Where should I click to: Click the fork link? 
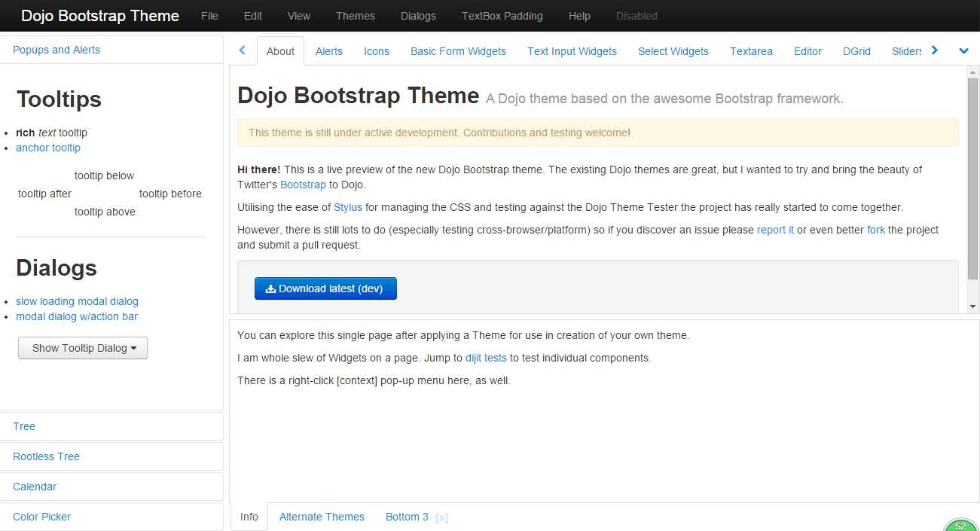876,230
